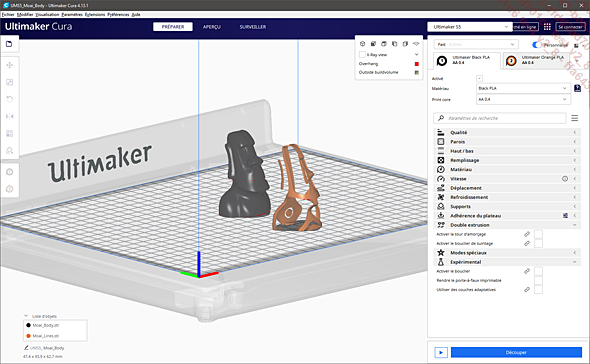Screen dimensions: 590x364
Task: Open material details icon beside Matériau
Action: (578, 88)
